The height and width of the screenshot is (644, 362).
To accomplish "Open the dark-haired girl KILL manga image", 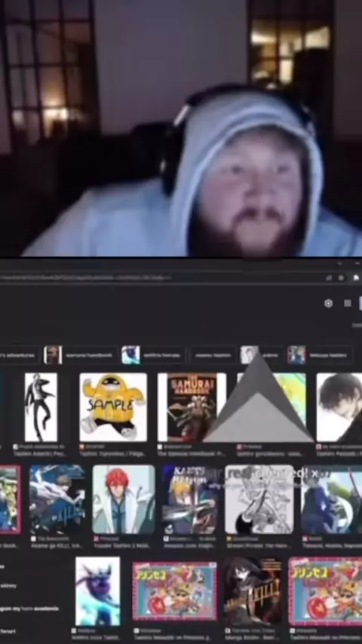I will point(253,591).
